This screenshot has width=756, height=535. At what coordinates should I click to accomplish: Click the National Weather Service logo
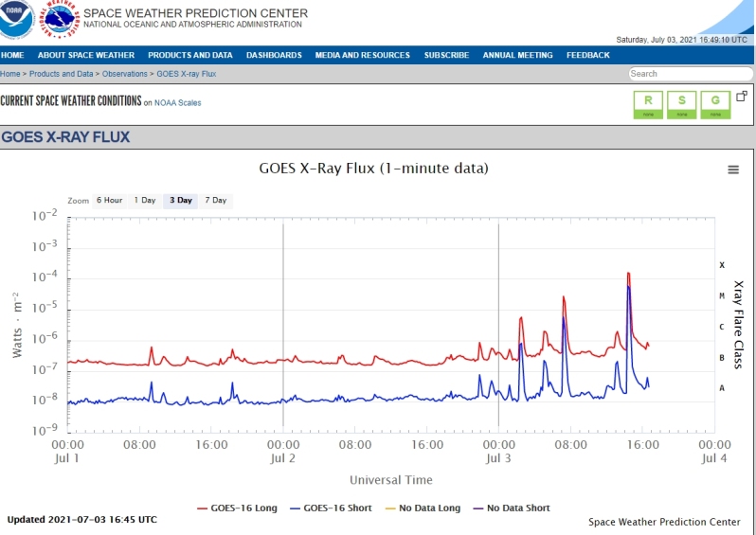coord(59,18)
